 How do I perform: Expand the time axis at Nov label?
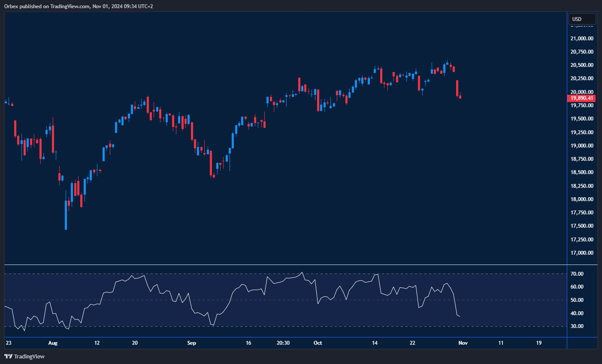point(463,343)
